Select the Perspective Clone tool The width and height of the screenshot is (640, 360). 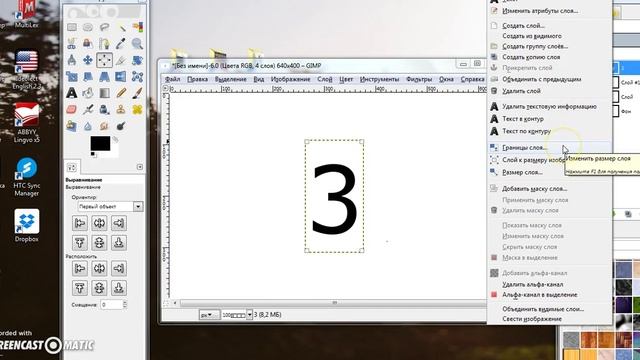[x=72, y=126]
